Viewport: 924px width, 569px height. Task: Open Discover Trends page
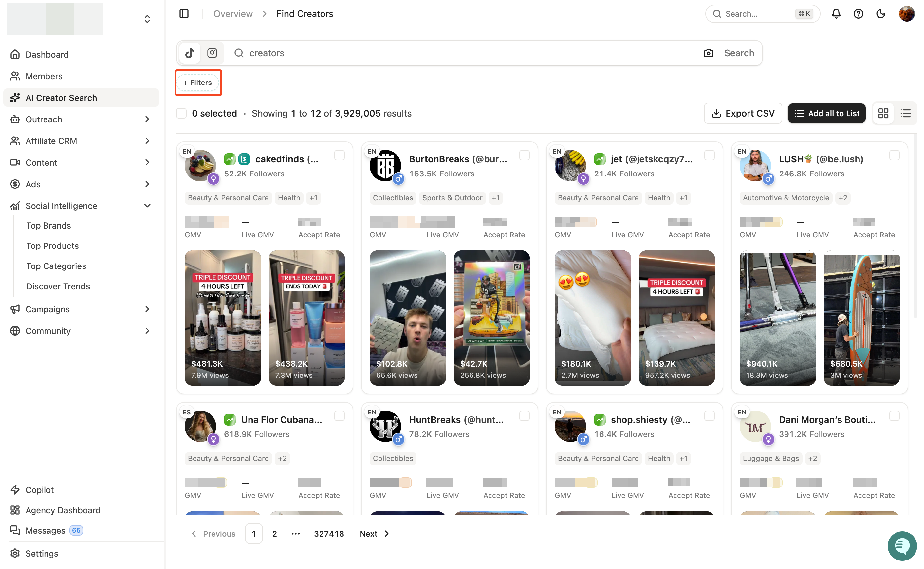pyautogui.click(x=58, y=286)
